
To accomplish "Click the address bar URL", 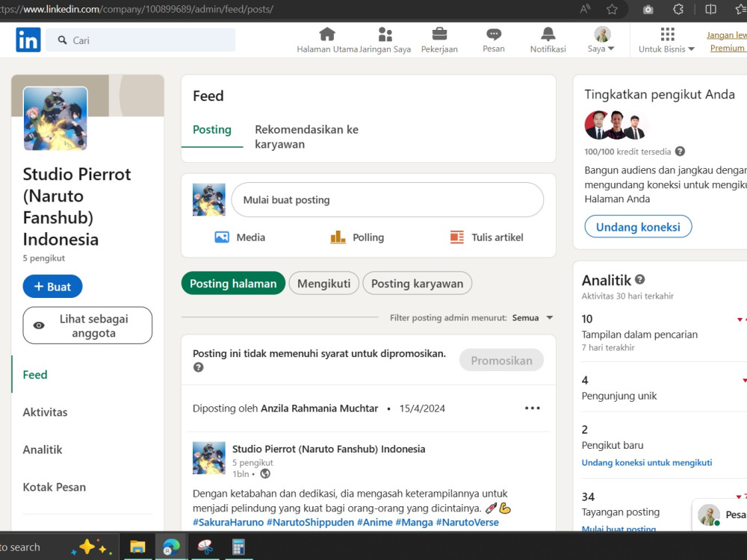I will [x=138, y=9].
